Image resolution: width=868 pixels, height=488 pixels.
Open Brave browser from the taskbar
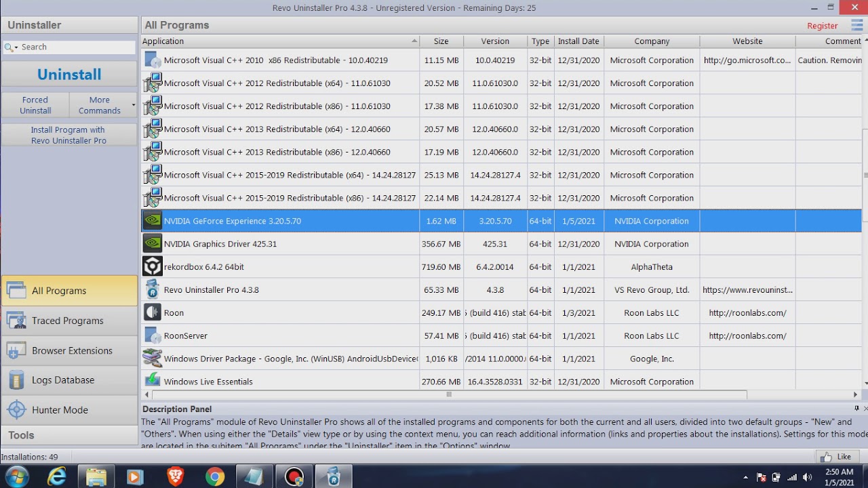point(175,476)
